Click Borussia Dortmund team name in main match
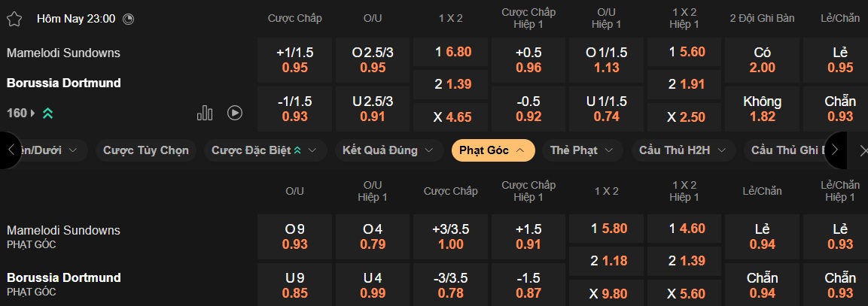868x306 pixels. (x=64, y=83)
